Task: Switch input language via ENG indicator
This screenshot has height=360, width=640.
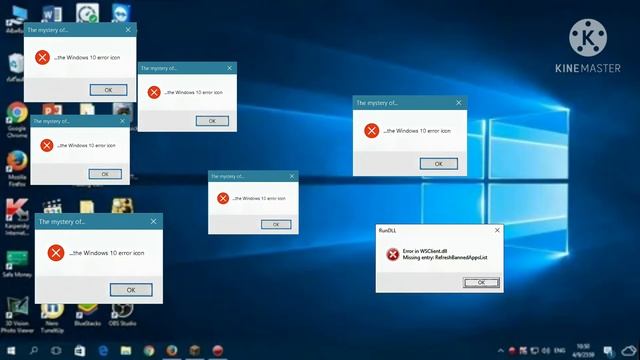Action: [560, 350]
